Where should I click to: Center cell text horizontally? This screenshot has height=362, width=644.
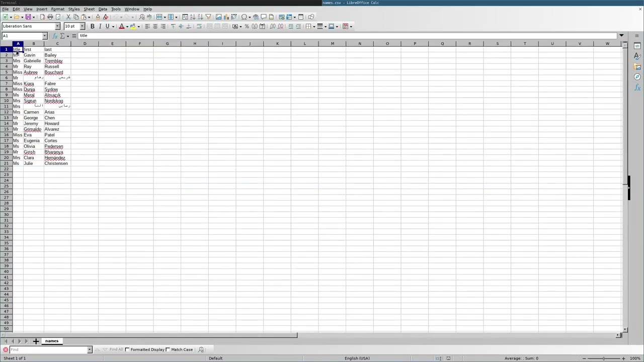pos(155,26)
